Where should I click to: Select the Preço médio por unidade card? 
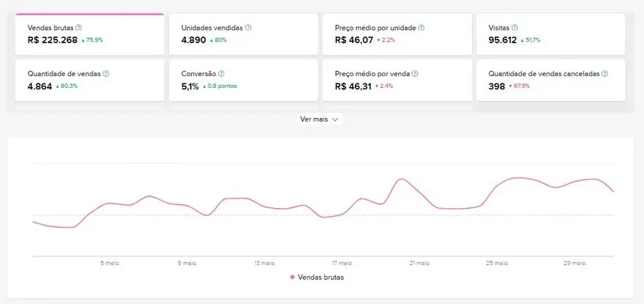(397, 34)
